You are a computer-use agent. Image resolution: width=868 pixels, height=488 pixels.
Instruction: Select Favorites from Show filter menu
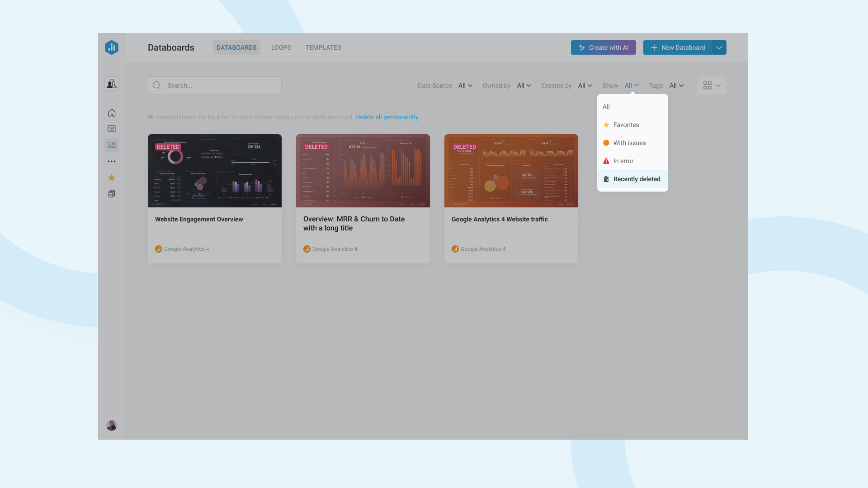[627, 125]
